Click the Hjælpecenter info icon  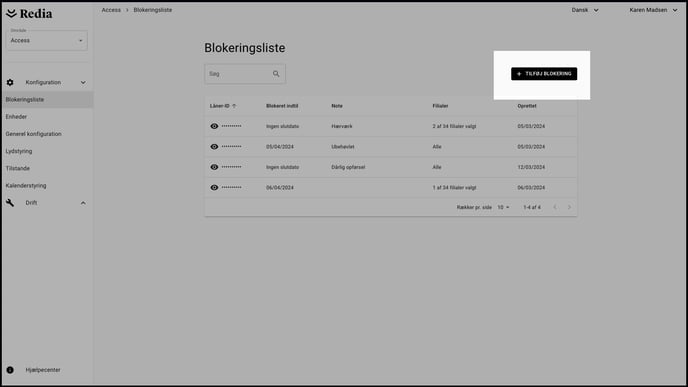[x=10, y=370]
